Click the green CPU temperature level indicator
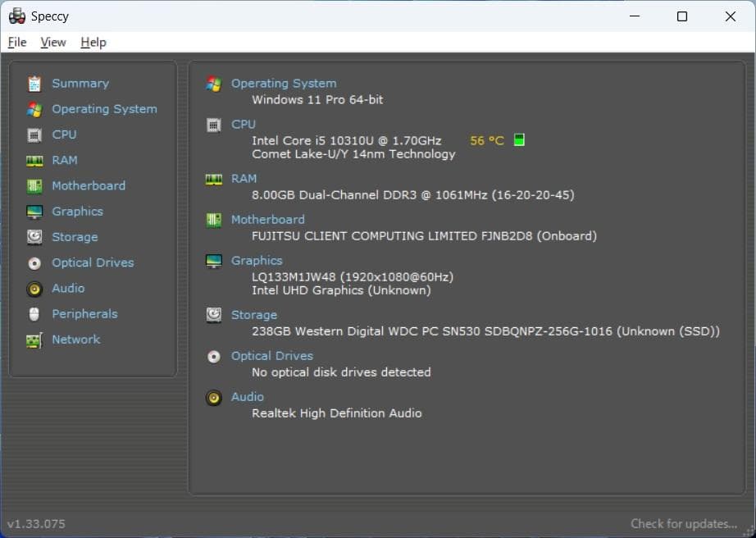The width and height of the screenshot is (756, 538). point(518,139)
